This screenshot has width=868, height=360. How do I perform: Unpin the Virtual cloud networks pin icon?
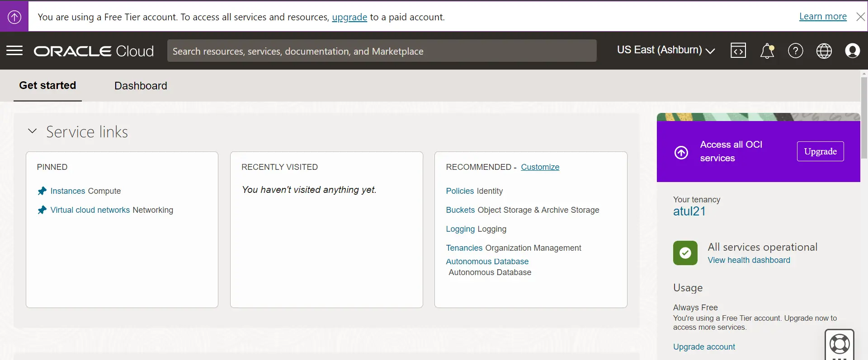tap(42, 210)
